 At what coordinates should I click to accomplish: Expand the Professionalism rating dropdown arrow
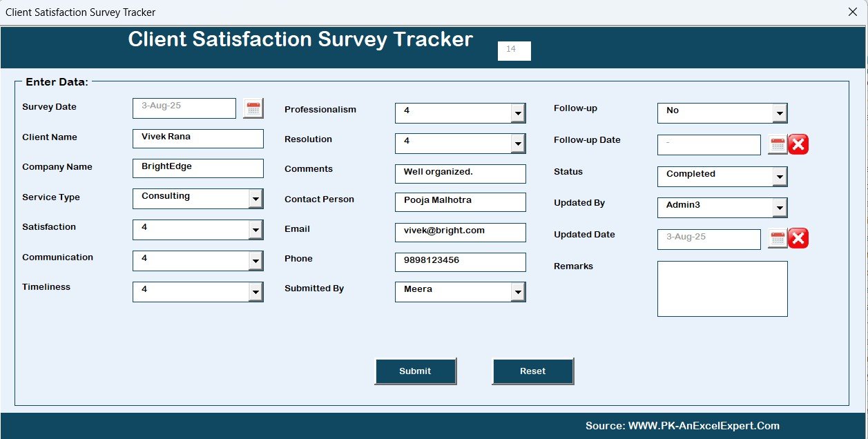(x=518, y=113)
